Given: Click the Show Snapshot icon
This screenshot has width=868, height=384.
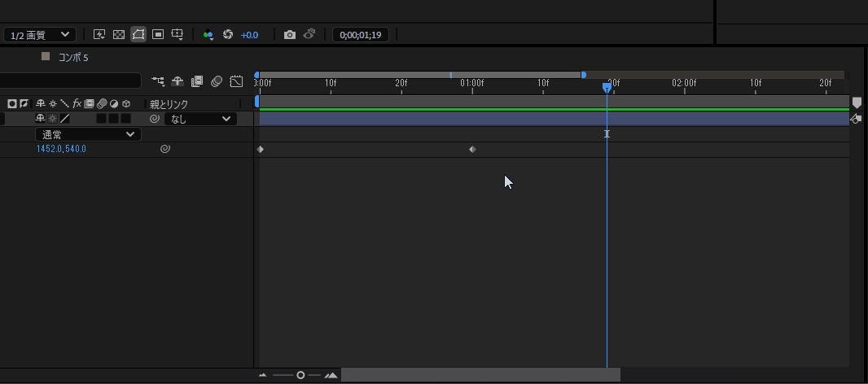Looking at the screenshot, I should pyautogui.click(x=309, y=34).
